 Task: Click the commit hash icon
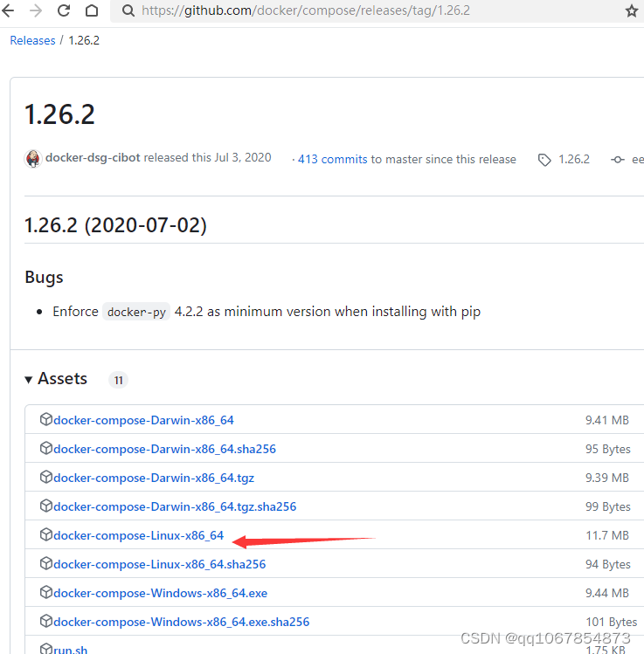point(617,160)
